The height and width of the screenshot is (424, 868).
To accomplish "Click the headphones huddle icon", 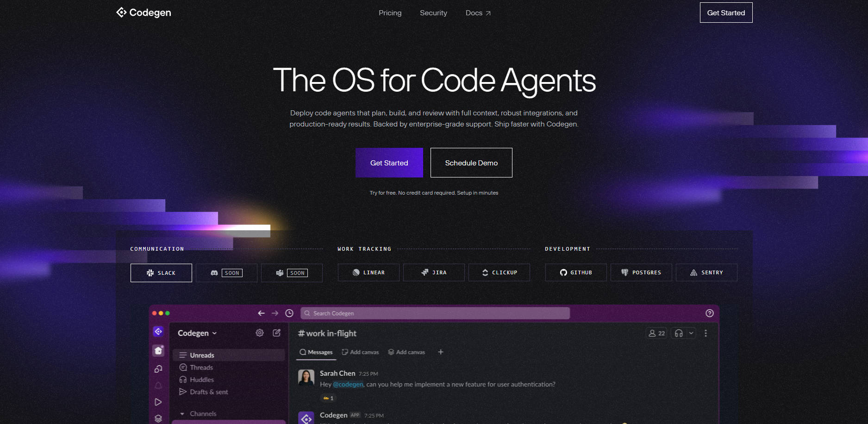I will [679, 333].
